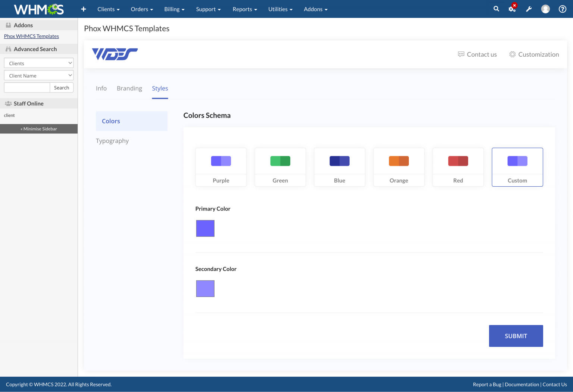This screenshot has height=392, width=573.
Task: Click the user account avatar icon
Action: click(x=545, y=9)
